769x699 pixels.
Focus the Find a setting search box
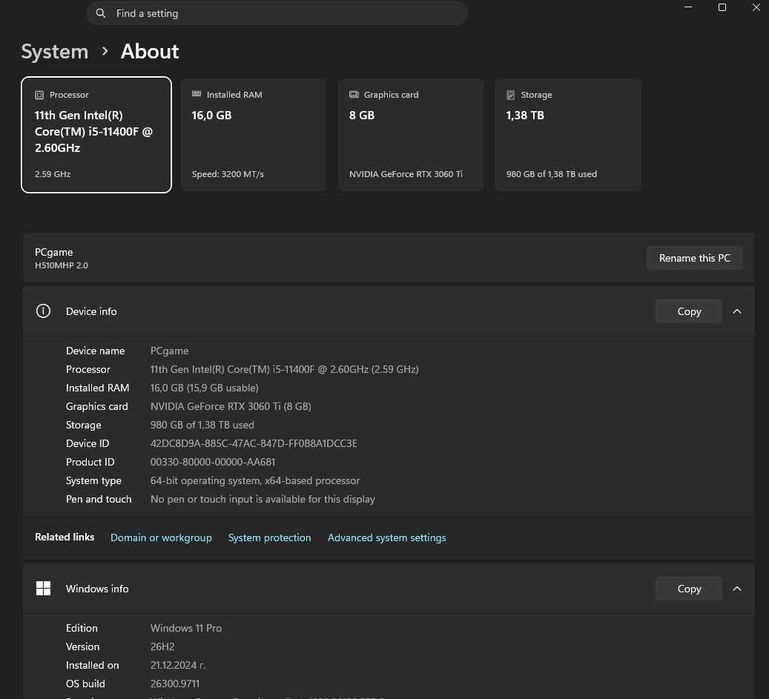tap(277, 13)
